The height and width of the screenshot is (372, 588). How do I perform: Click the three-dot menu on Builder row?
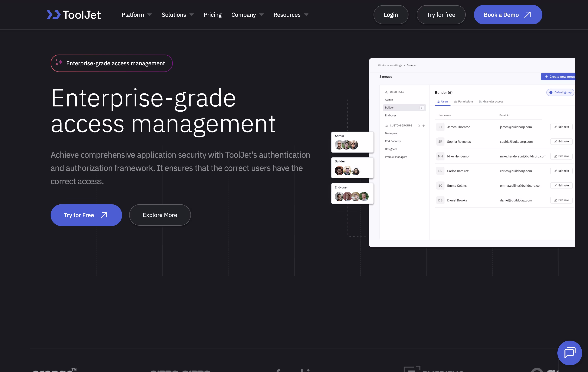[x=422, y=107]
